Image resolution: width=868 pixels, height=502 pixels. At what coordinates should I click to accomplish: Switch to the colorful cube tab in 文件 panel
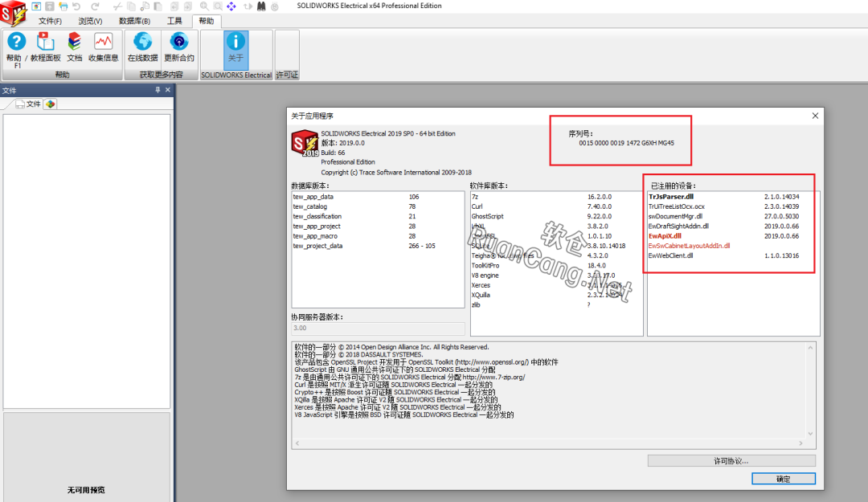coord(50,104)
